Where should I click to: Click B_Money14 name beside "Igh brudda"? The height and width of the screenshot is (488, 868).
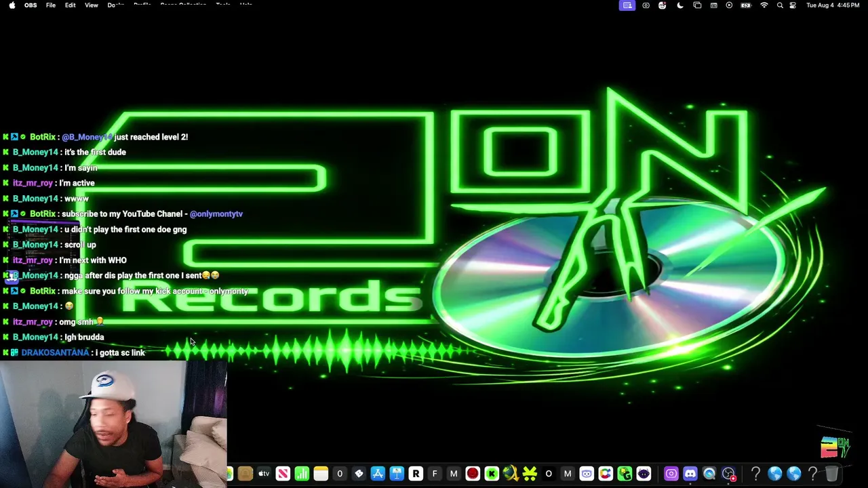pyautogui.click(x=35, y=338)
